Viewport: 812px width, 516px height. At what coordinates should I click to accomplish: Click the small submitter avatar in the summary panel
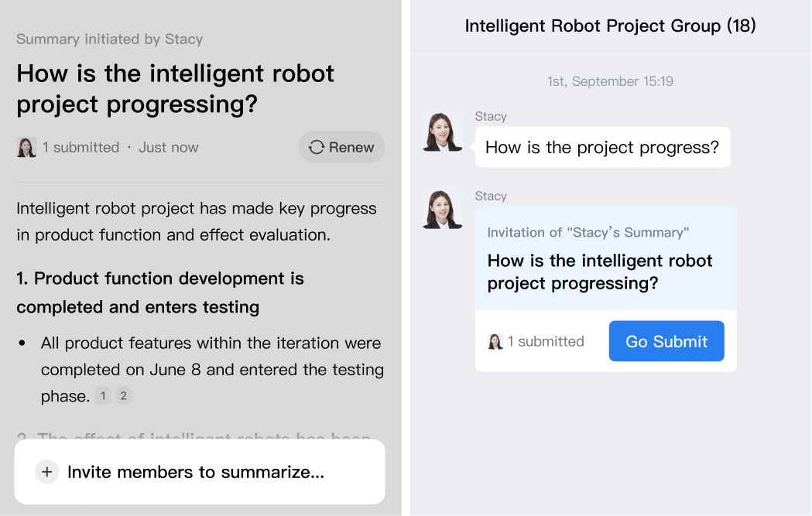[27, 147]
